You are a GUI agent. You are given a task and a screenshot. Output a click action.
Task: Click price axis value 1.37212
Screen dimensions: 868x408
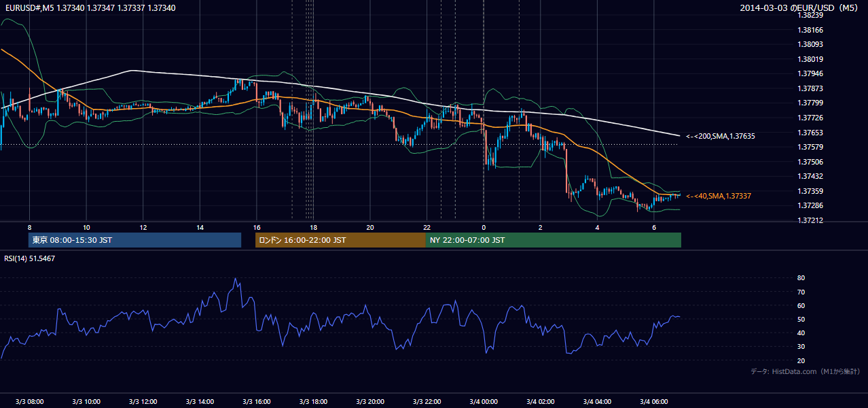[x=810, y=220]
